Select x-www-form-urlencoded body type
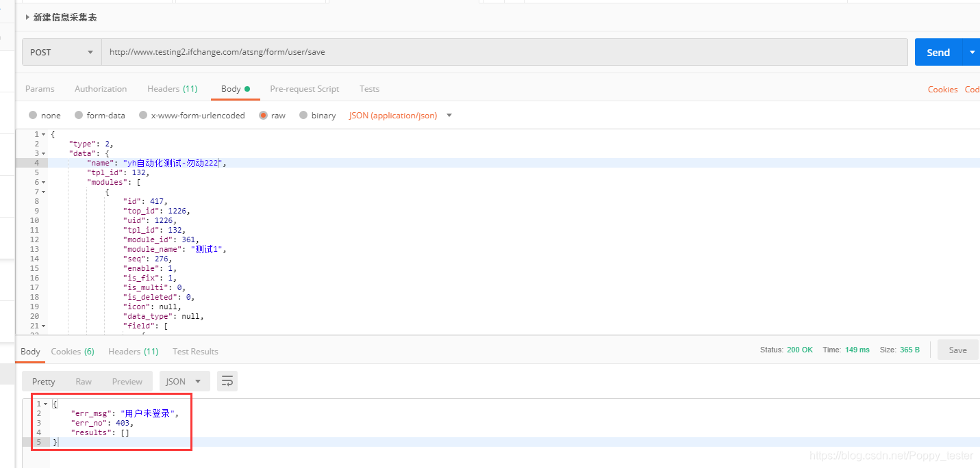This screenshot has height=468, width=980. [192, 116]
